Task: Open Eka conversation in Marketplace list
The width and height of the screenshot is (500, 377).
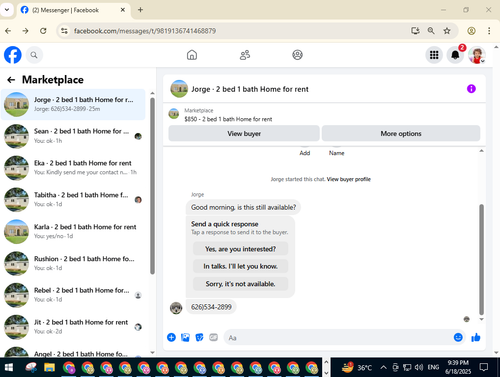Action: 73,168
